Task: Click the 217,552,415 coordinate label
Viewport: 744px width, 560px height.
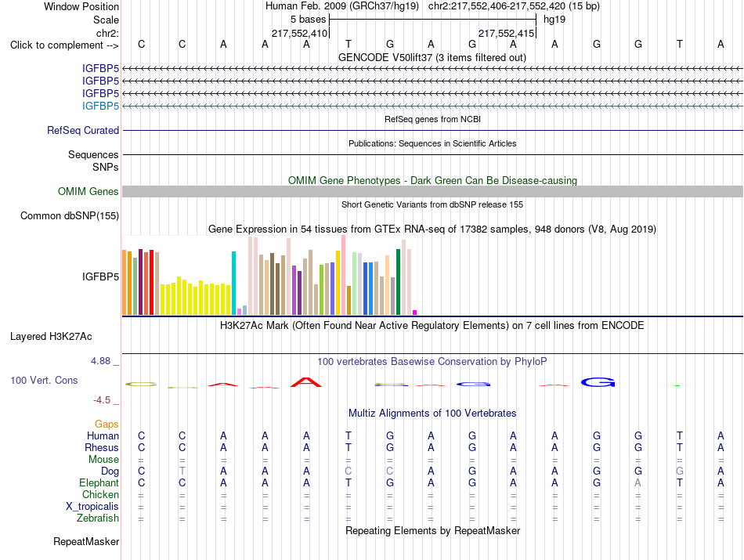Action: tap(506, 33)
